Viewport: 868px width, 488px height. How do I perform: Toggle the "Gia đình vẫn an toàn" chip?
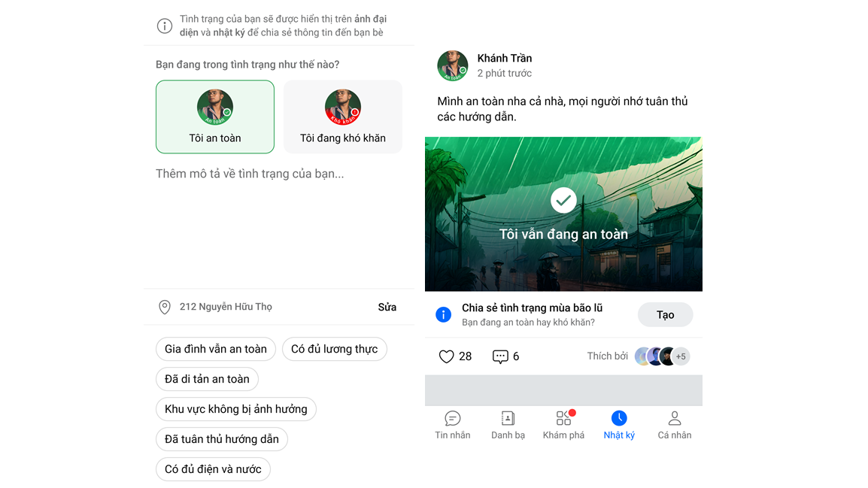pyautogui.click(x=215, y=349)
